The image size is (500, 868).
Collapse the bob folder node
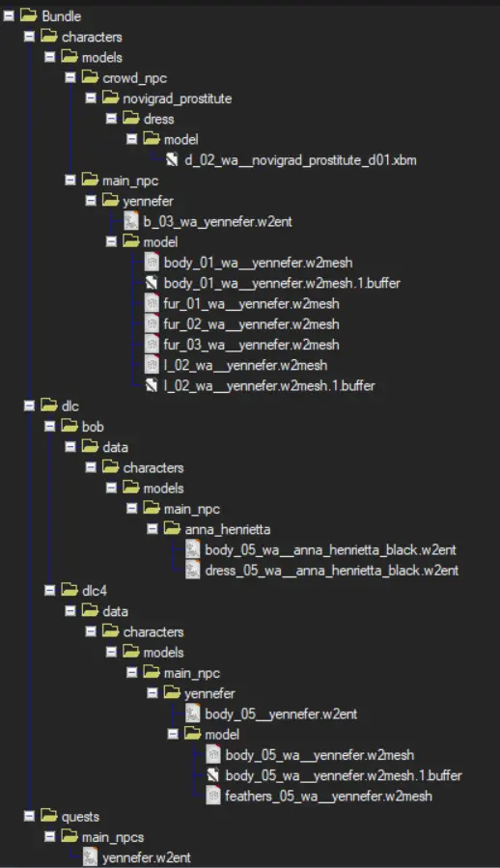(50, 426)
